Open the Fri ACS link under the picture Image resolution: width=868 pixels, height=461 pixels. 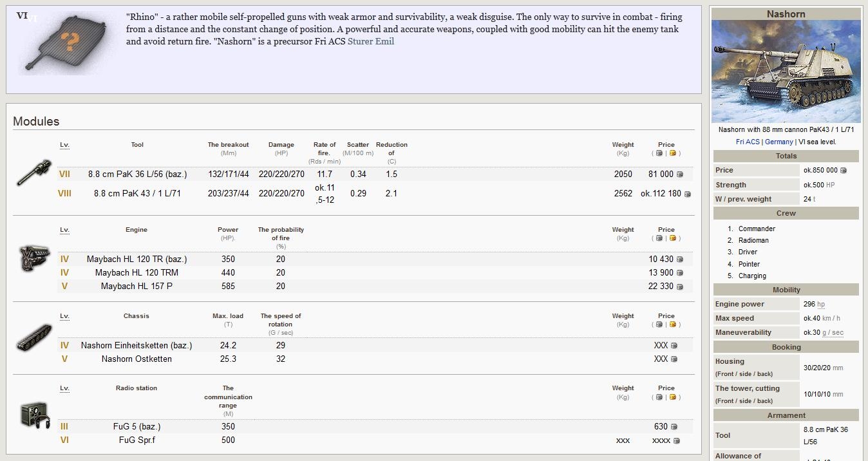tap(748, 142)
